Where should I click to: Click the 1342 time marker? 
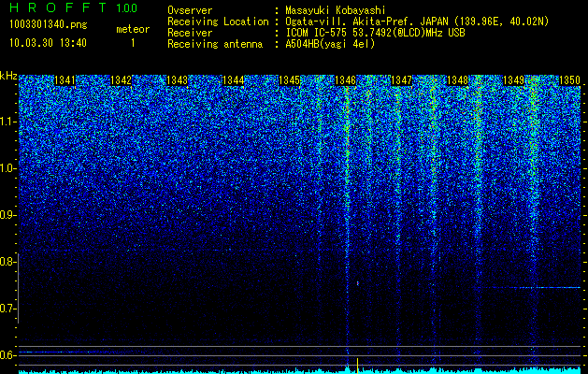point(122,80)
